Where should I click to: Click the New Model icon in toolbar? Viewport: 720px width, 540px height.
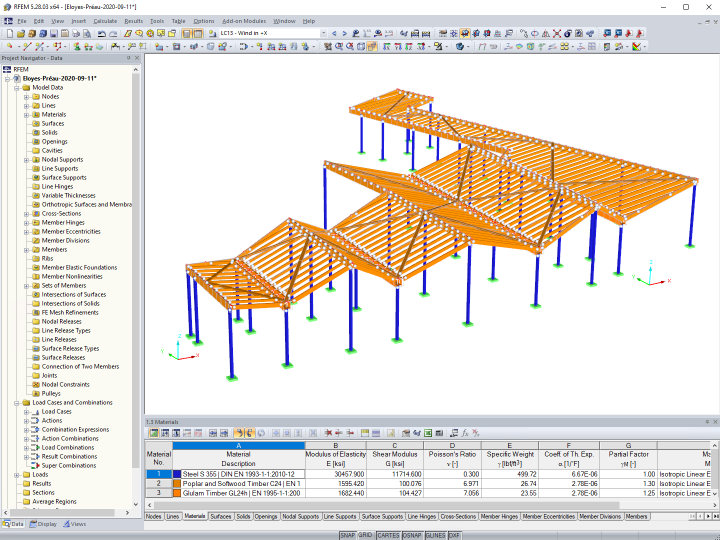click(x=10, y=34)
